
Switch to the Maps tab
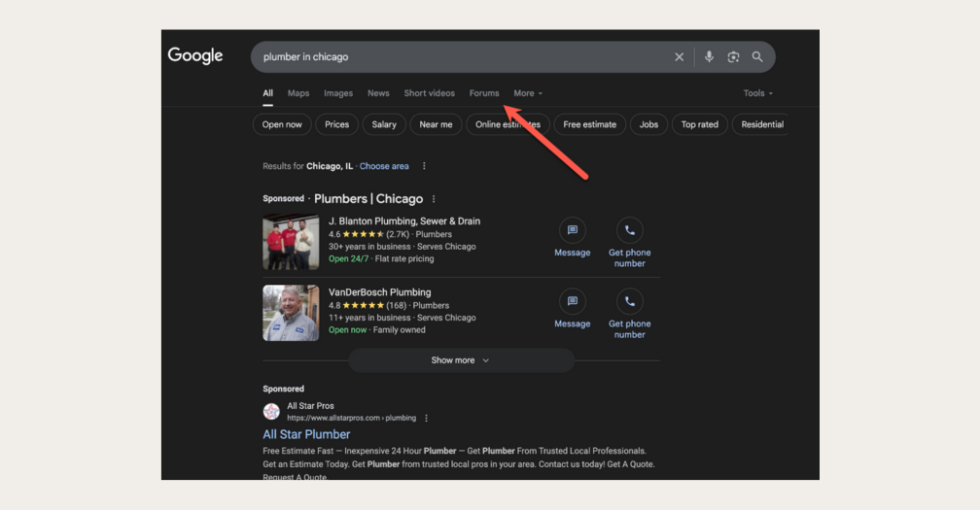pos(298,93)
